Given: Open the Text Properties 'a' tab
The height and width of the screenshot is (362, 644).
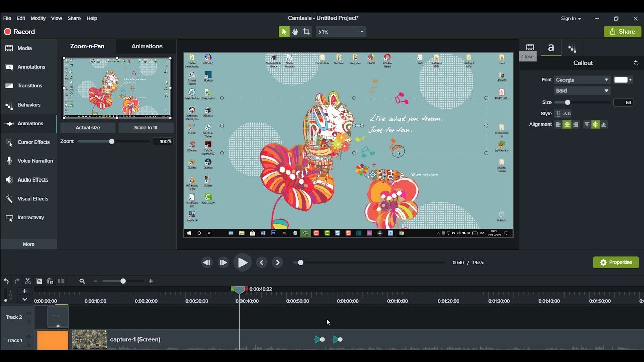Looking at the screenshot, I should (x=551, y=48).
